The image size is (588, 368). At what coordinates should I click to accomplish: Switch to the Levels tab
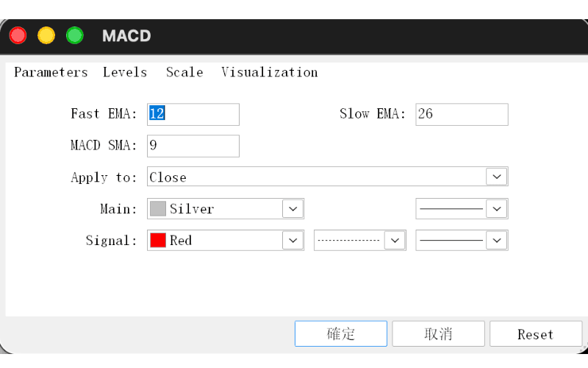(x=125, y=72)
